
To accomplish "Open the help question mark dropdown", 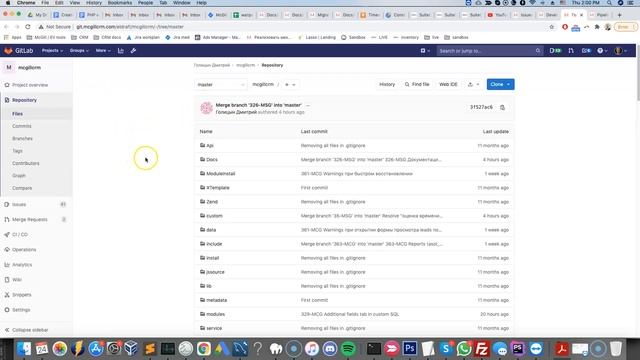I will [x=602, y=51].
